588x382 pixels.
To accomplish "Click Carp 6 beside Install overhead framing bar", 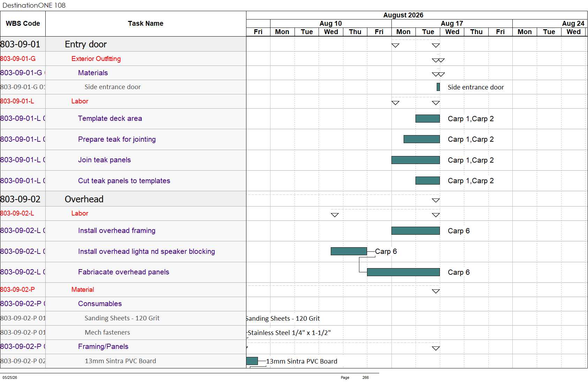I will click(459, 231).
